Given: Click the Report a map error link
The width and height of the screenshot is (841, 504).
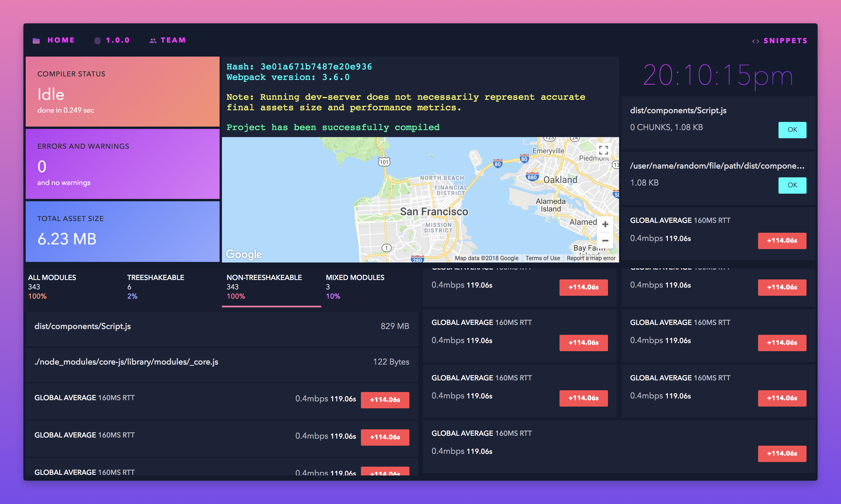Looking at the screenshot, I should [591, 258].
